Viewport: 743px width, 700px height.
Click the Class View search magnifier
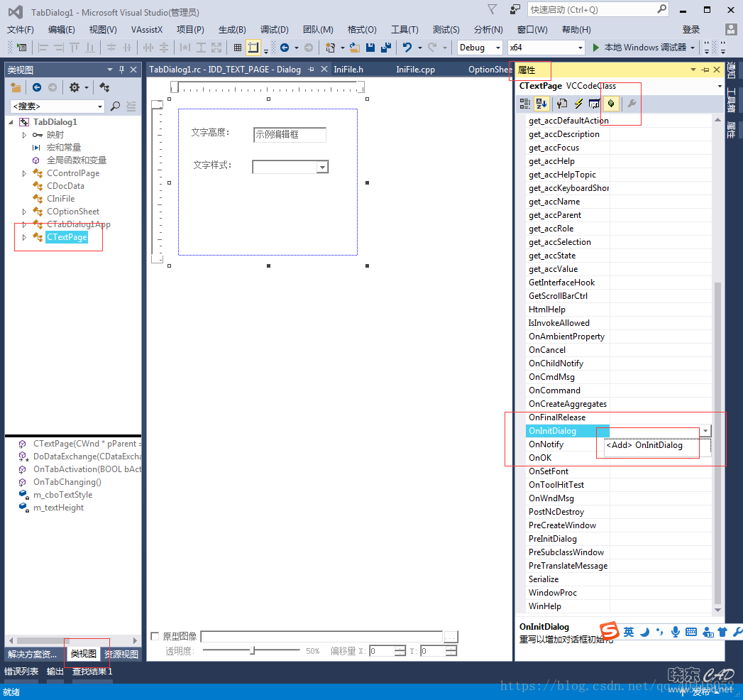click(x=115, y=106)
